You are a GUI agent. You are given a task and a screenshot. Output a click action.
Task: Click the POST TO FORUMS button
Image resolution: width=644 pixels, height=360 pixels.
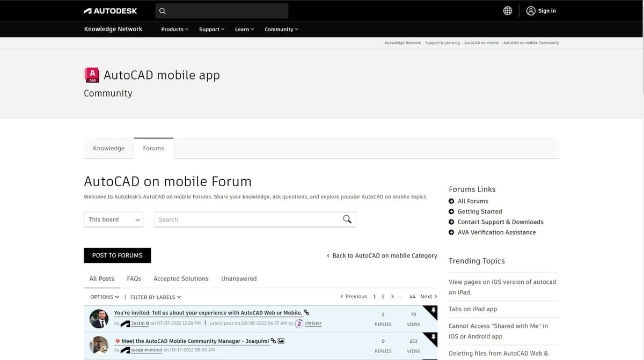click(118, 255)
